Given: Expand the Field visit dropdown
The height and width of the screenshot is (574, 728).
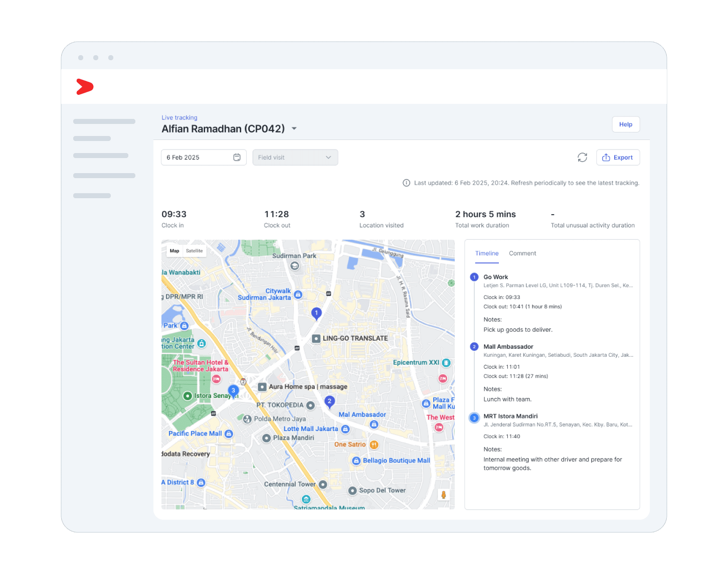Looking at the screenshot, I should coord(295,158).
